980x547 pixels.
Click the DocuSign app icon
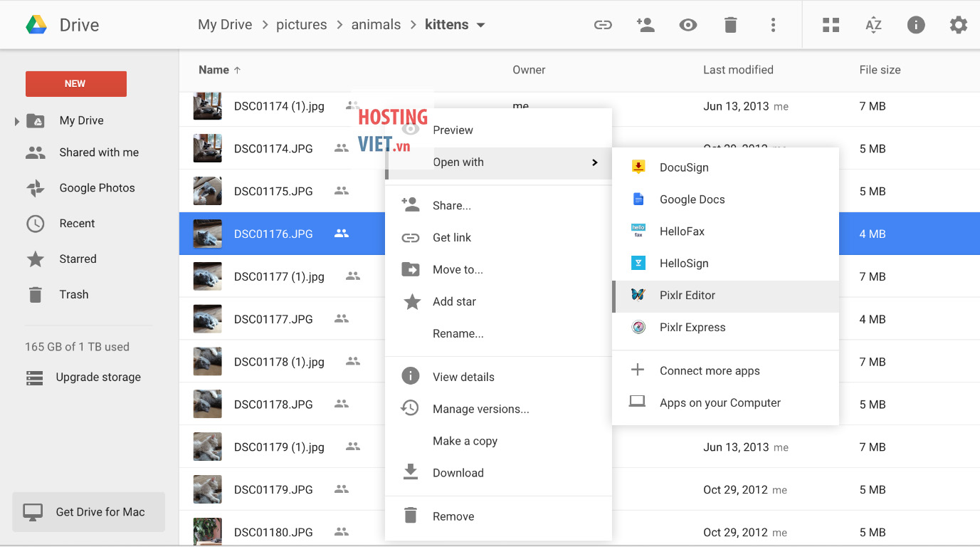638,167
